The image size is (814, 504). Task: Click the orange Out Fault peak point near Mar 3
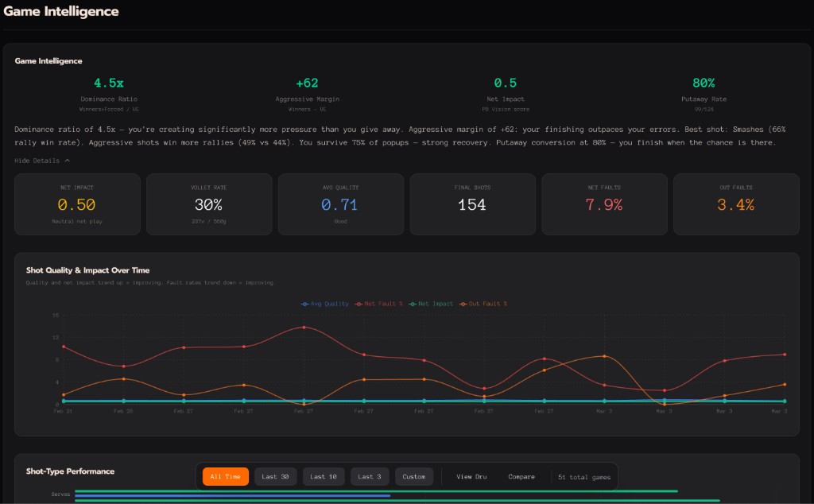click(604, 356)
